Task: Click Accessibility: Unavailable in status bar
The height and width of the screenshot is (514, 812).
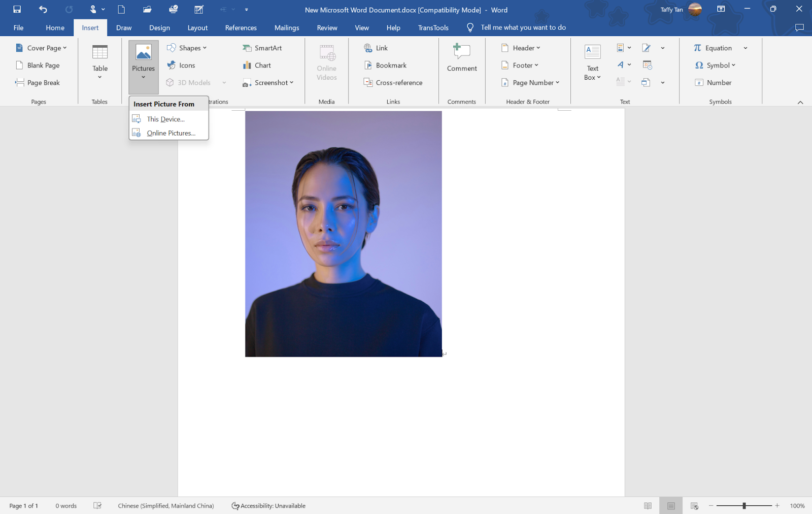Action: (x=268, y=506)
